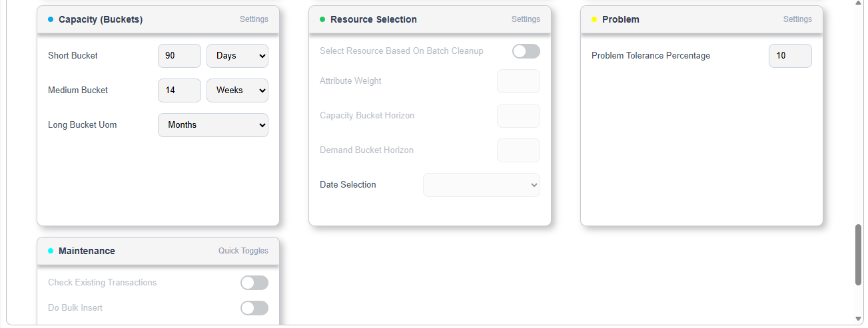Click the blue dot beside Capacity (Buckets)
Screen dimensions: 868x328
click(x=51, y=20)
